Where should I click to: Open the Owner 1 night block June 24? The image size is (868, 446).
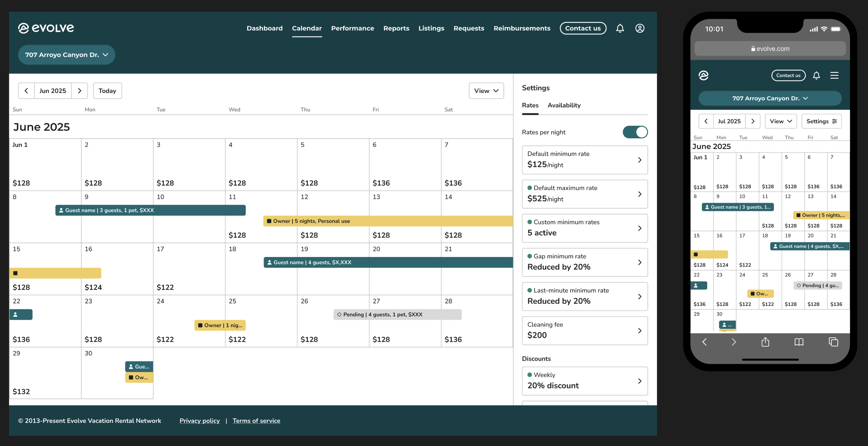[x=220, y=325]
